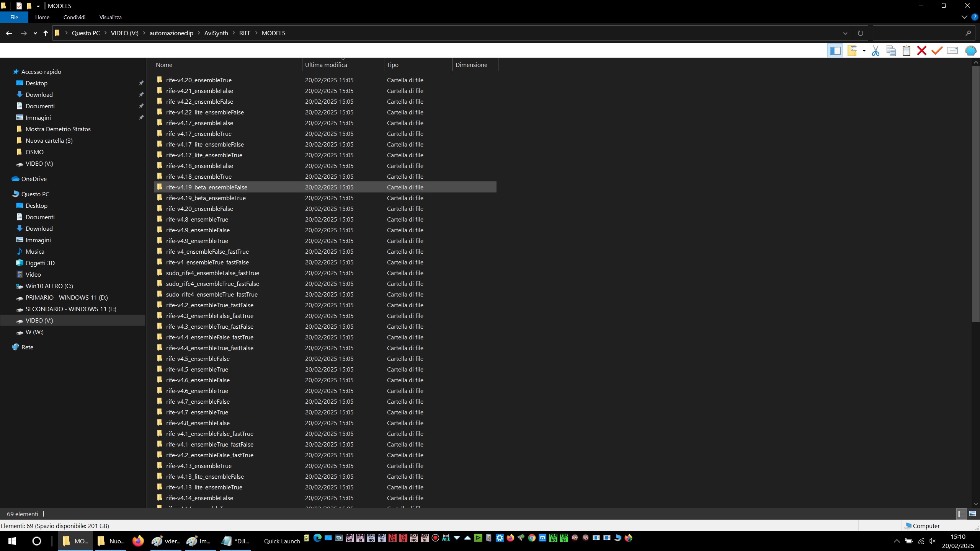The height and width of the screenshot is (551, 980).
Task: Select the rife-v4.22_lite_ensembleFalse folder
Action: click(205, 112)
